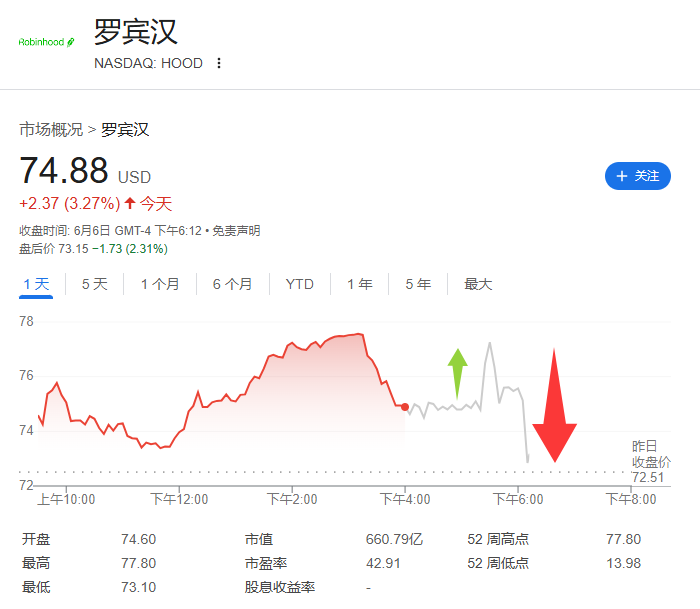Click the breadcrumb 罗宾汉 text
Viewport: 700px width, 609px height.
click(x=125, y=129)
